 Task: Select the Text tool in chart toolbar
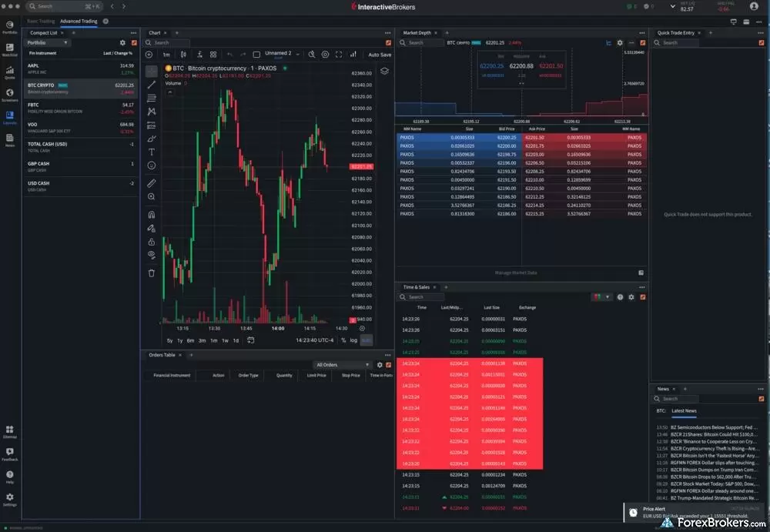pyautogui.click(x=152, y=152)
